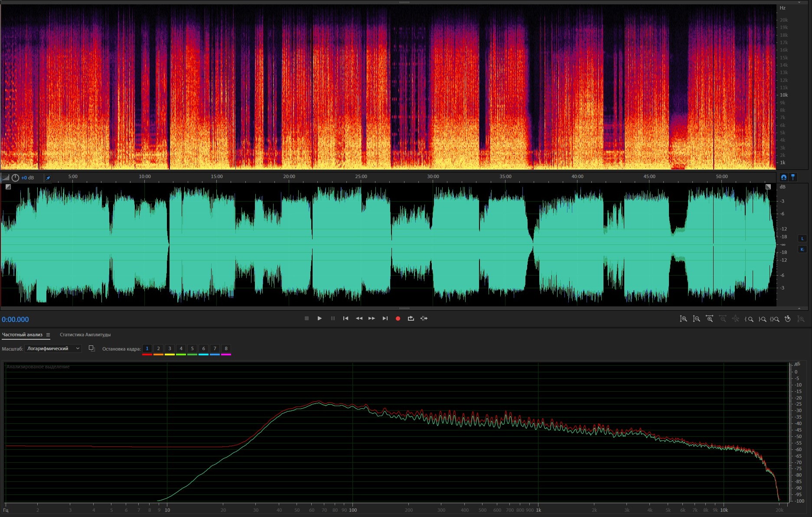Viewport: 812px width, 517px height.
Task: Click the fast forward button
Action: tap(372, 319)
